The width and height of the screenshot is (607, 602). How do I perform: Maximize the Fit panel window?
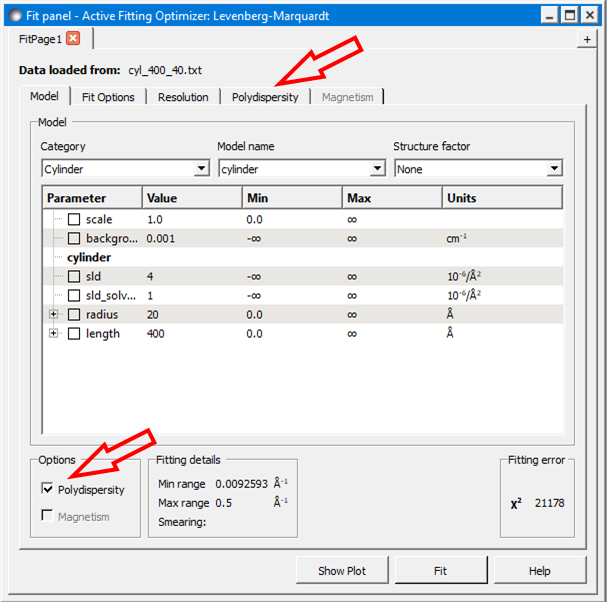coord(569,14)
